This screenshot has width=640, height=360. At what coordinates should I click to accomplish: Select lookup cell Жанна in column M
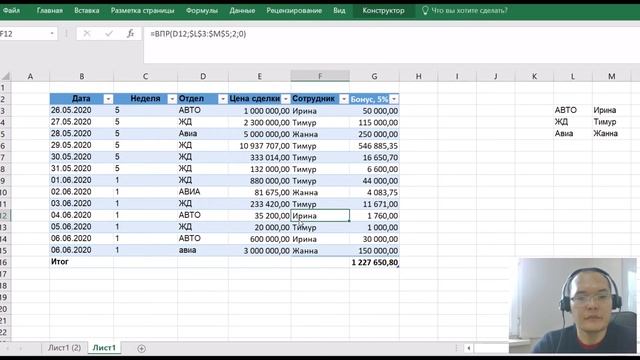tap(611, 133)
